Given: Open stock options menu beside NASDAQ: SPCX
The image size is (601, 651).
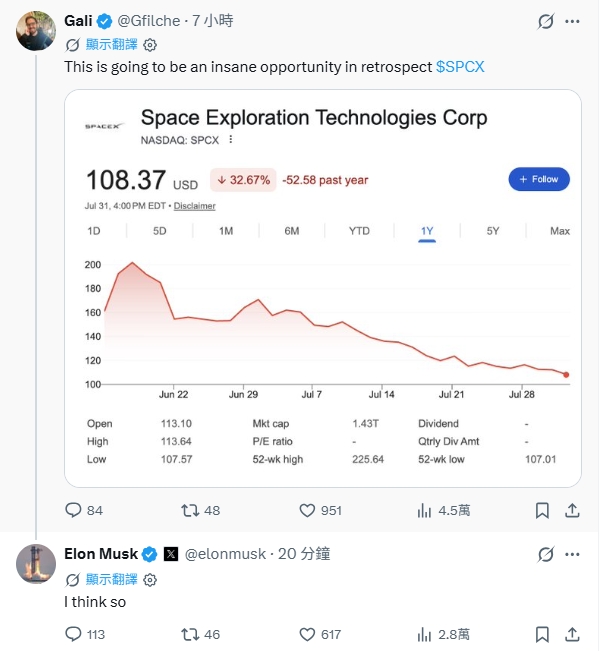Looking at the screenshot, I should click(231, 140).
